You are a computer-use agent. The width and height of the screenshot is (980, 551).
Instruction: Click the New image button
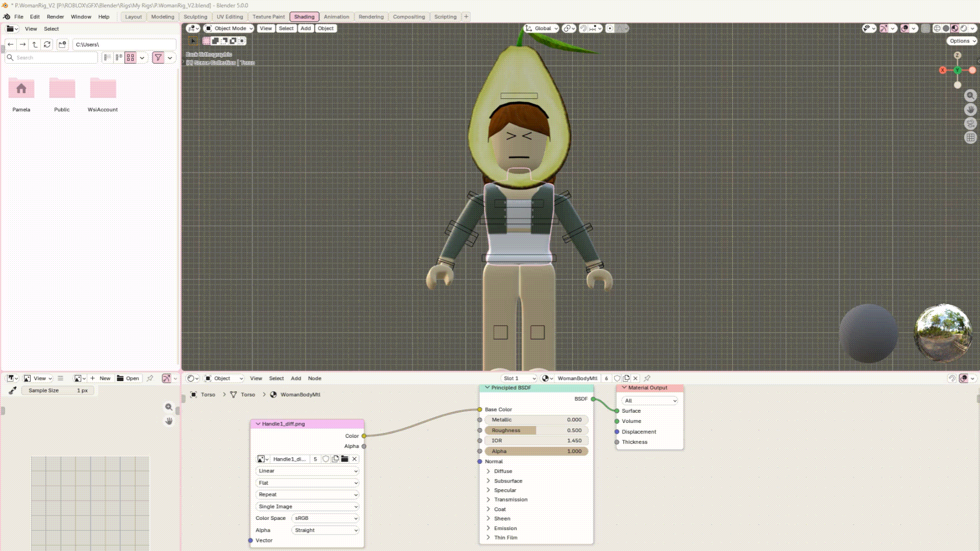pos(101,379)
